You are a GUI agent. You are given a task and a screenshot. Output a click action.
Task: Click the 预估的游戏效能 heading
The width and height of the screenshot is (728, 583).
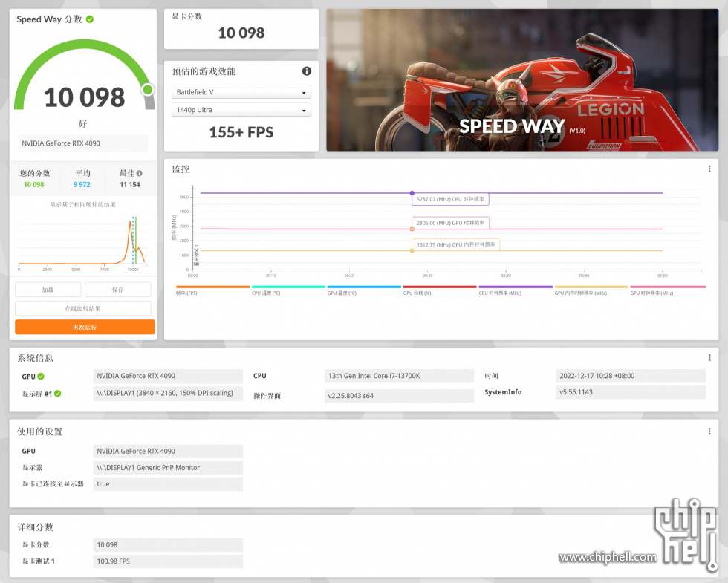point(204,71)
